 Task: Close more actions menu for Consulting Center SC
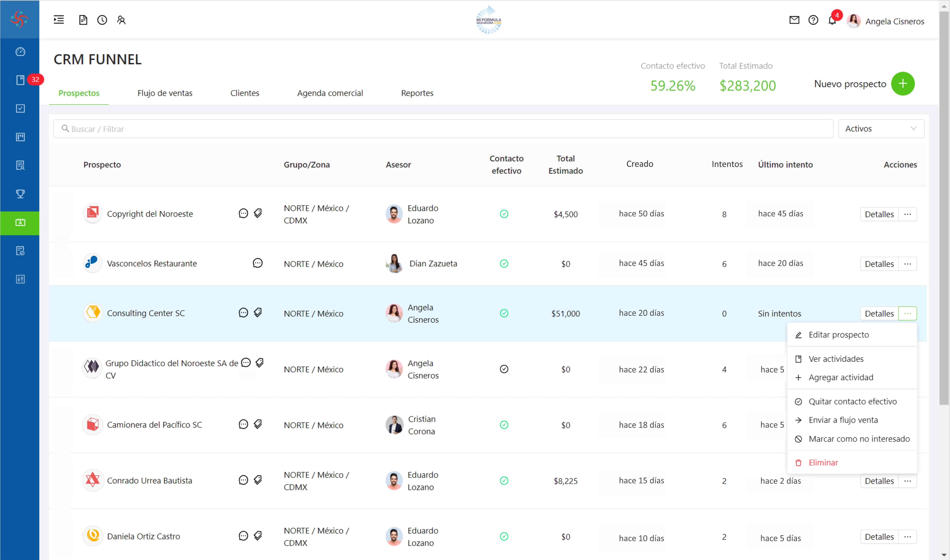pyautogui.click(x=907, y=314)
